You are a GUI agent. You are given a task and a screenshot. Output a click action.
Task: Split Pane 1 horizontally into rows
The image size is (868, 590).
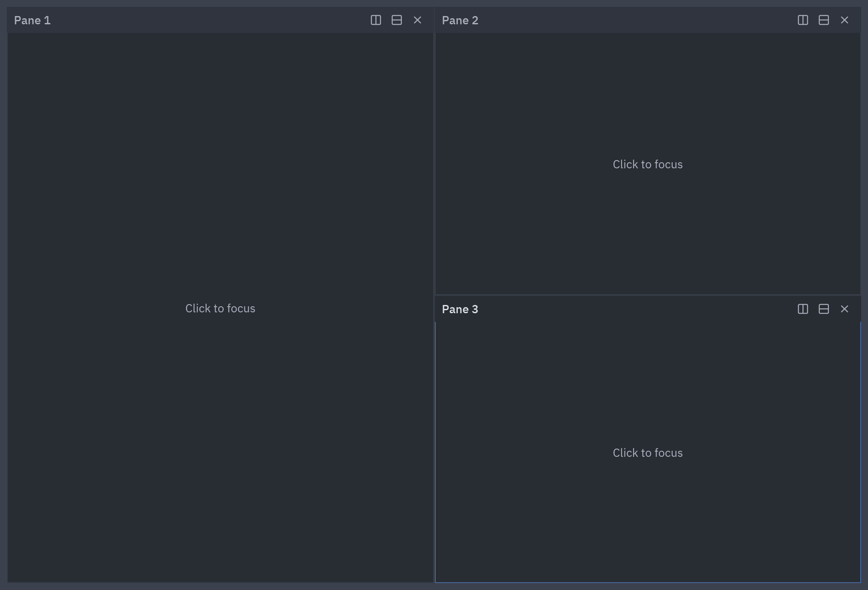click(x=397, y=20)
